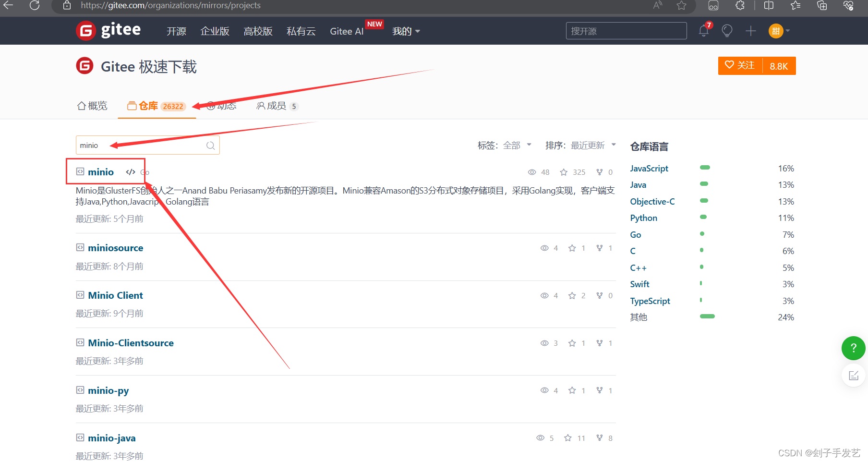This screenshot has width=868, height=462.
Task: Click the 8.8K followers count
Action: point(779,66)
